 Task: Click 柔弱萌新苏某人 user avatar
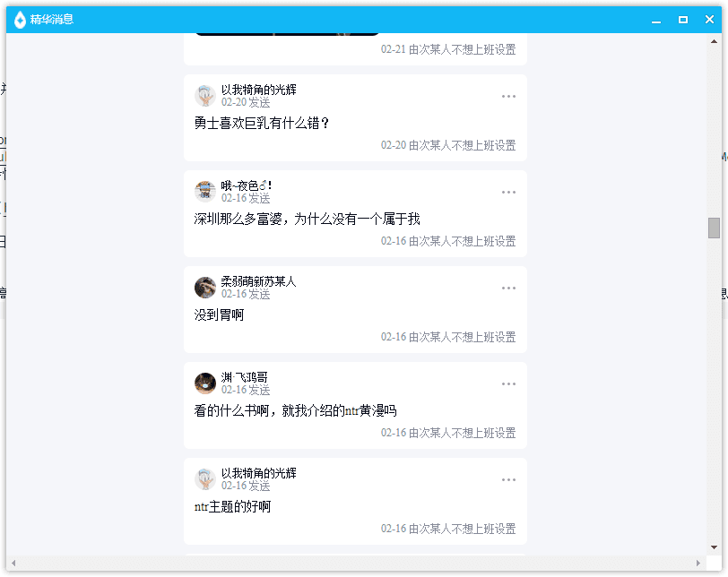(x=204, y=288)
